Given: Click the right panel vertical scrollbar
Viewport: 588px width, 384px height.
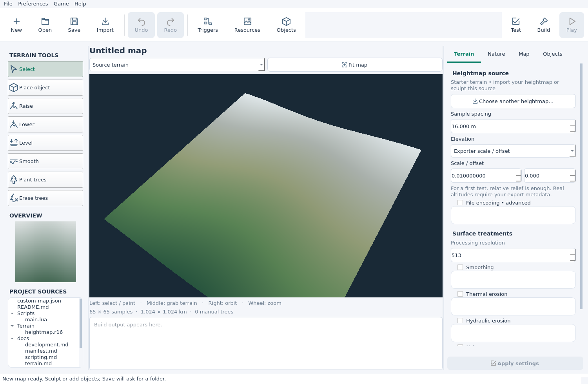Looking at the screenshot, I should (x=581, y=186).
